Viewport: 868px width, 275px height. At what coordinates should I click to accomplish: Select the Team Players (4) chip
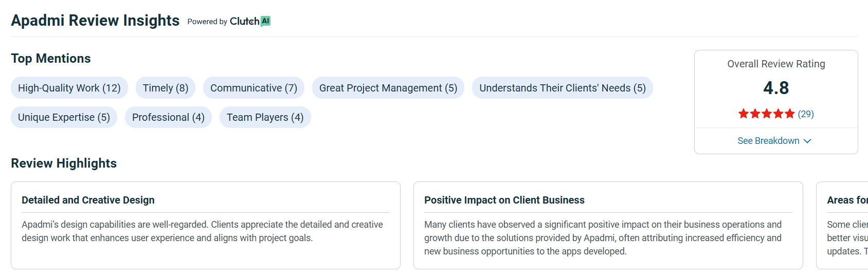pyautogui.click(x=265, y=117)
